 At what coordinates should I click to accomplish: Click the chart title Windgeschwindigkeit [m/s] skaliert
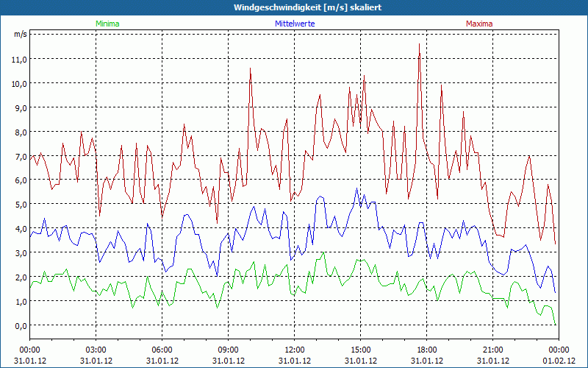pos(307,7)
